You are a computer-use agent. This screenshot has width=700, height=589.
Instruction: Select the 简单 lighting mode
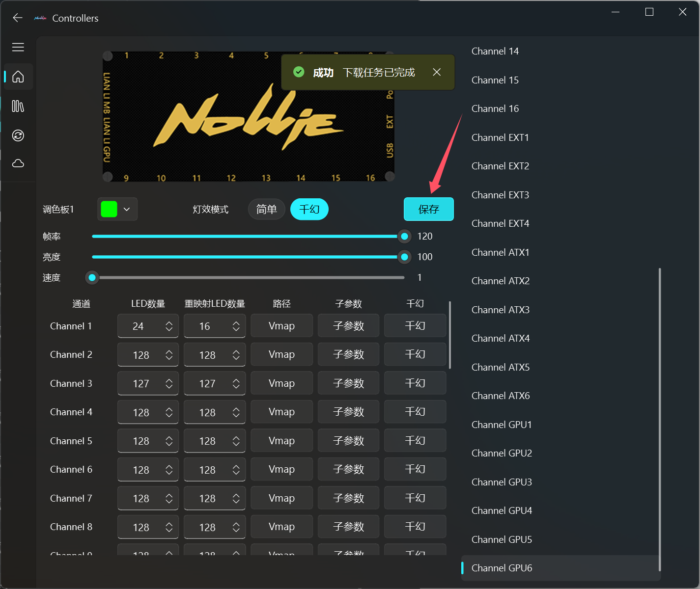click(x=267, y=210)
